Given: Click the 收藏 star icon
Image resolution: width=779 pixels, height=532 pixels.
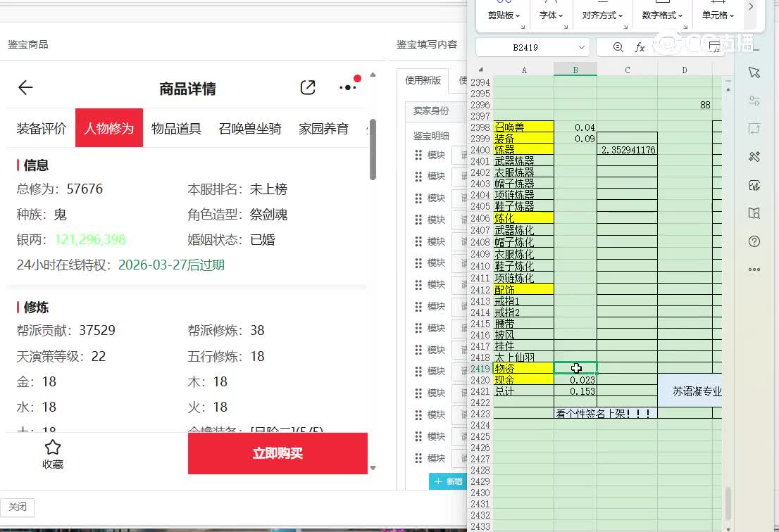Looking at the screenshot, I should (53, 448).
